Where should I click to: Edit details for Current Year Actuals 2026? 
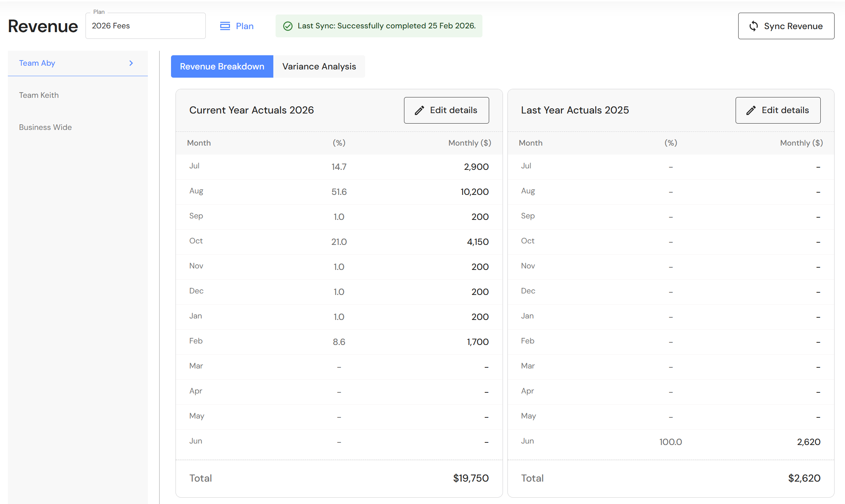(446, 110)
